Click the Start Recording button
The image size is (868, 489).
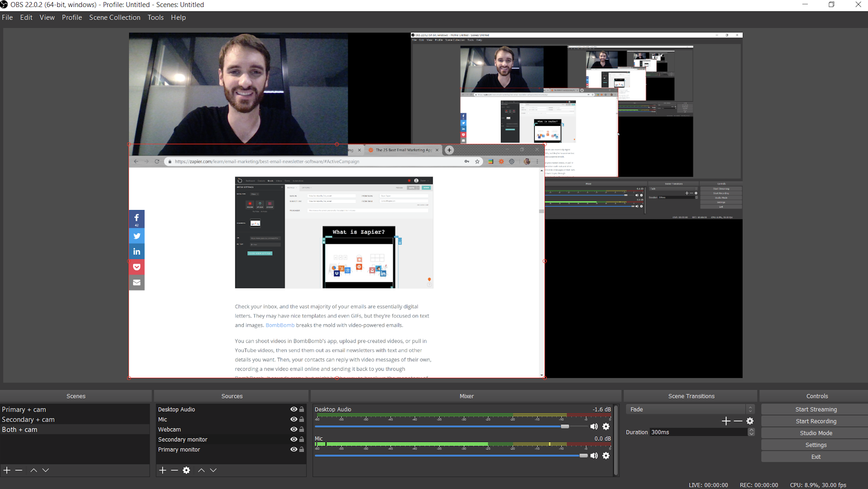(x=815, y=421)
